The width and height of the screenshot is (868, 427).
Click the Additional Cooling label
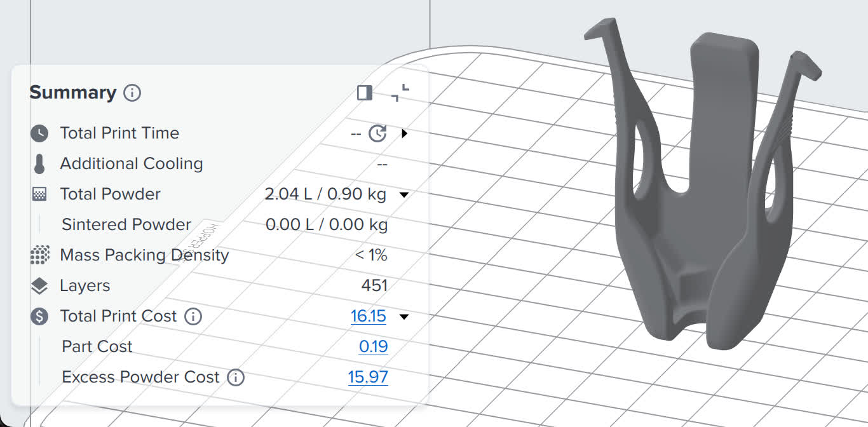point(132,163)
